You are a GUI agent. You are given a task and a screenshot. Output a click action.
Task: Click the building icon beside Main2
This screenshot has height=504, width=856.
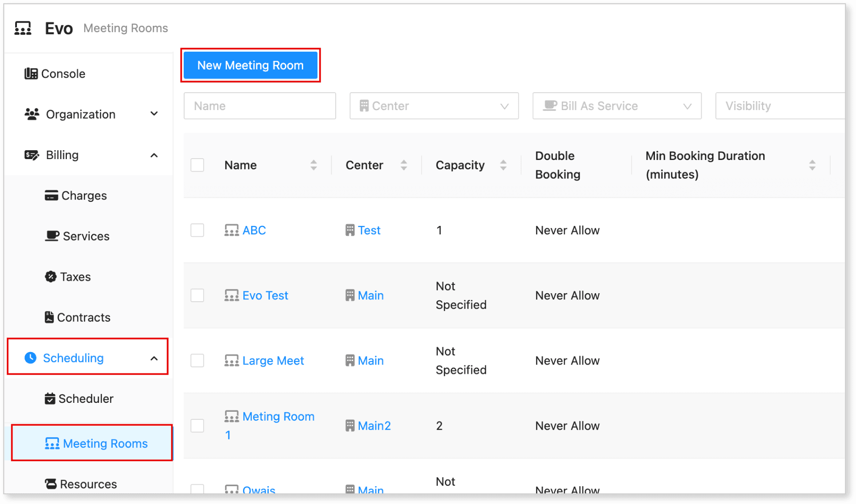click(x=350, y=426)
